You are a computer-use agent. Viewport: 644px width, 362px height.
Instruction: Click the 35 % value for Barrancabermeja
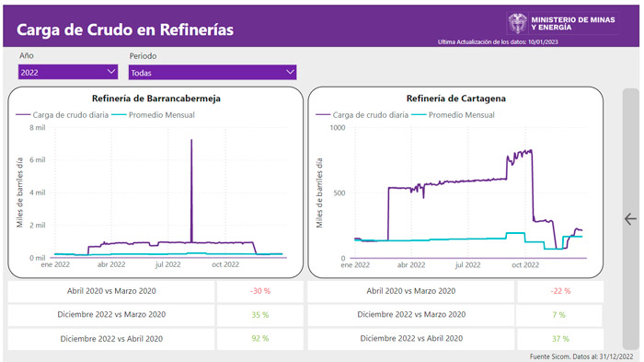tap(260, 315)
